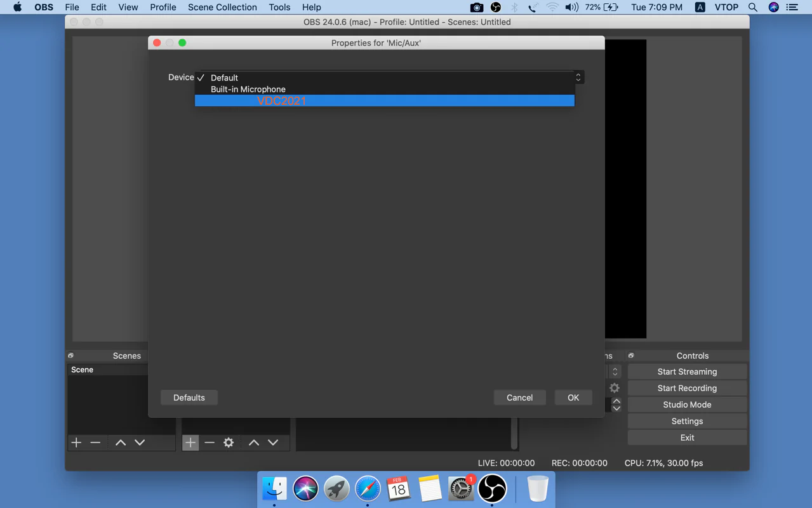Add a new scene with the Scenes plus icon
812x508 pixels.
click(x=76, y=443)
